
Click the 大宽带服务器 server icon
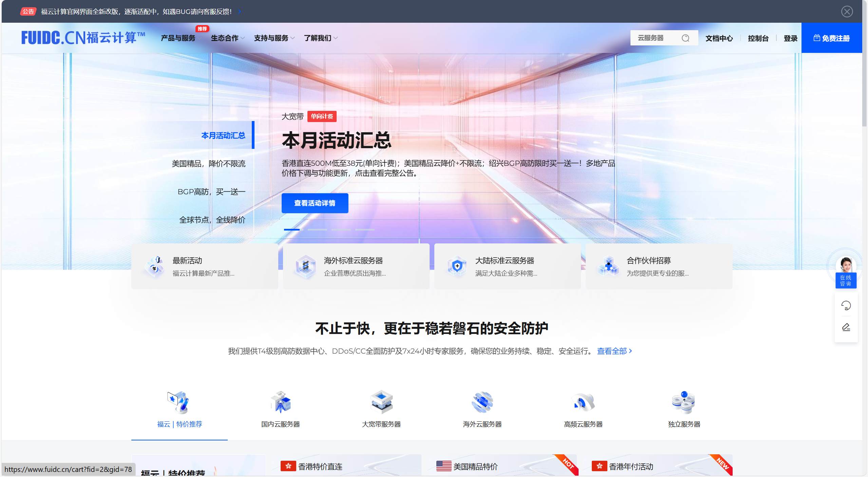[381, 402]
